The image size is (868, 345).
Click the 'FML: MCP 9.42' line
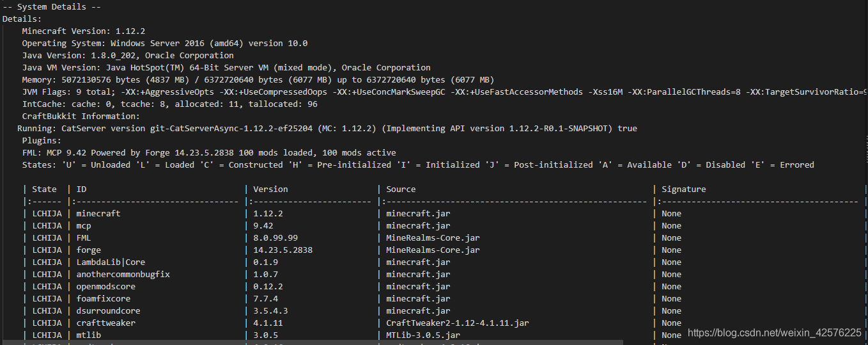click(x=208, y=152)
